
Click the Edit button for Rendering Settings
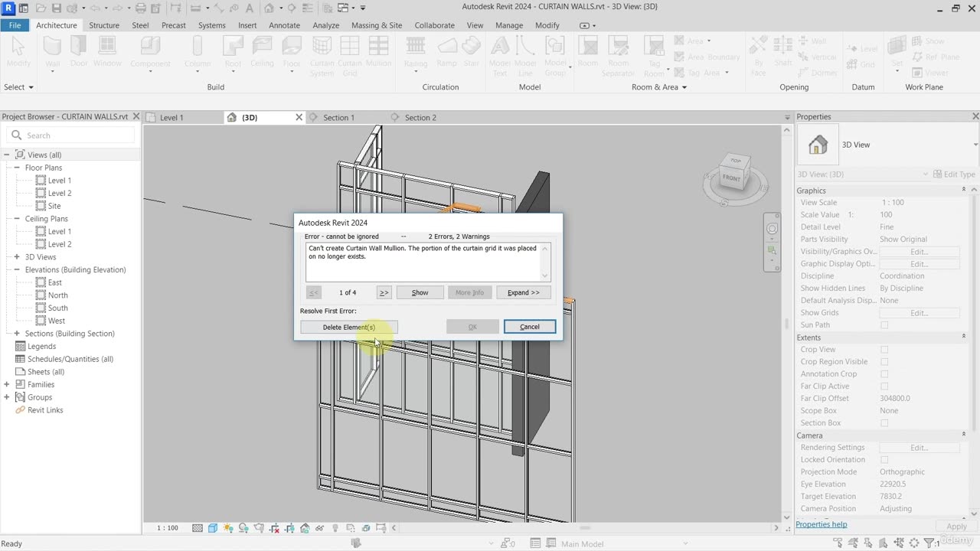919,448
